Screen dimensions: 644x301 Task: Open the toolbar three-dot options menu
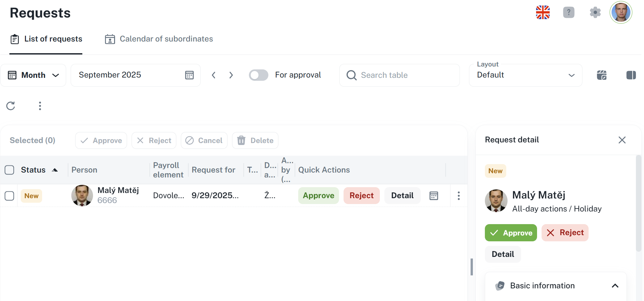pos(40,106)
